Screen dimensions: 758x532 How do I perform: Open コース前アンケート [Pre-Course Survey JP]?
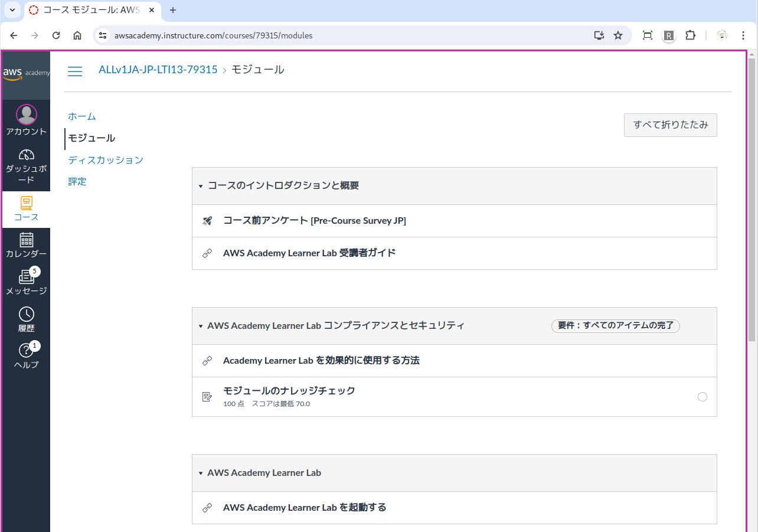tap(315, 221)
